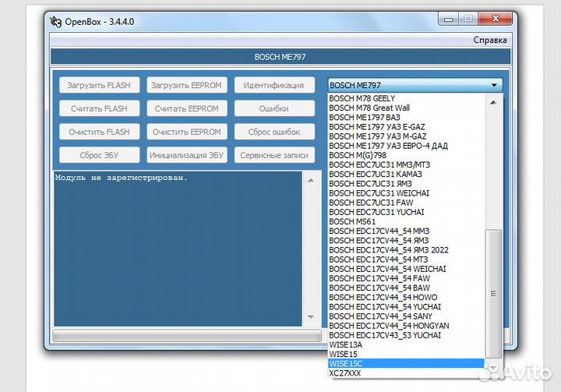
Task: Click the Сброс ошибок button
Action: coord(274,132)
